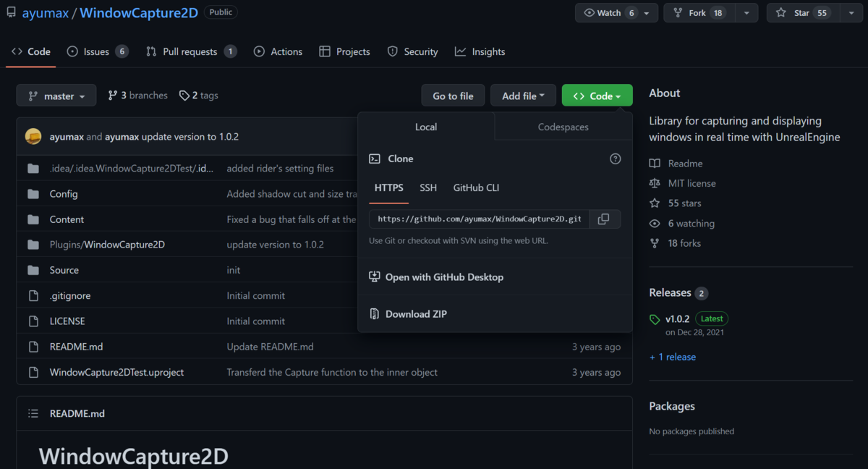Click the + 1 release link

(673, 357)
